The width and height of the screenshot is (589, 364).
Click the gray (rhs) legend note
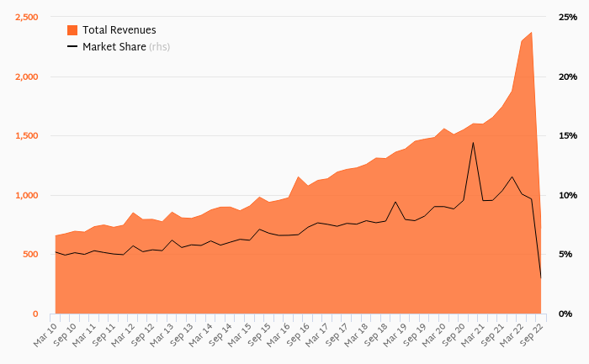click(x=159, y=47)
